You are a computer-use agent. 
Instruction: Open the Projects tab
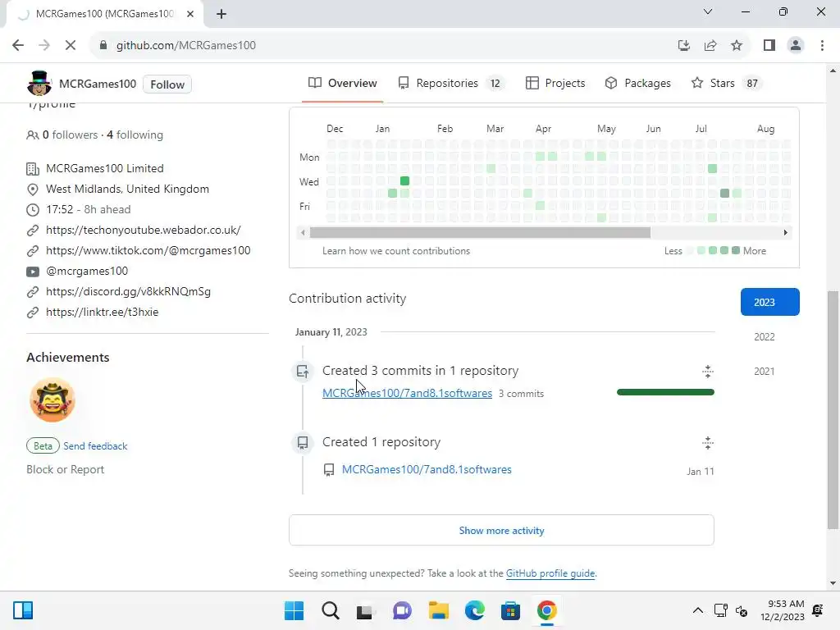pyautogui.click(x=555, y=83)
